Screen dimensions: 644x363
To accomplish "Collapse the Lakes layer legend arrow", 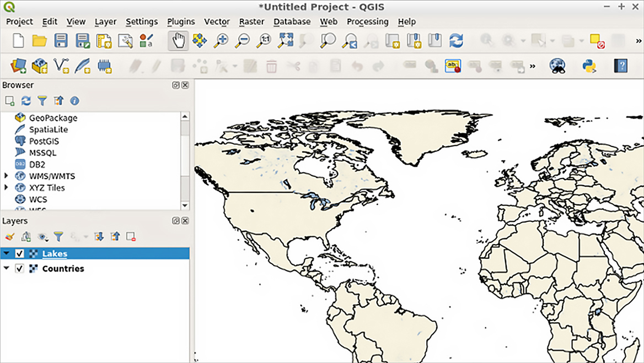I will pyautogui.click(x=7, y=253).
